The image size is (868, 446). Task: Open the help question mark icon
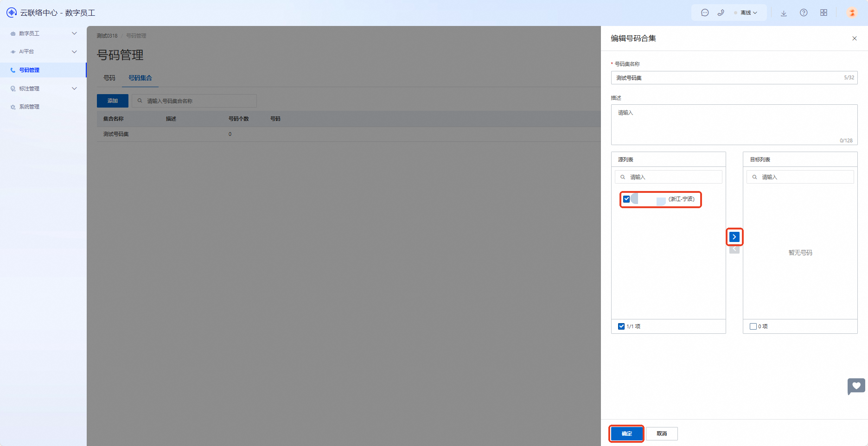pyautogui.click(x=804, y=13)
